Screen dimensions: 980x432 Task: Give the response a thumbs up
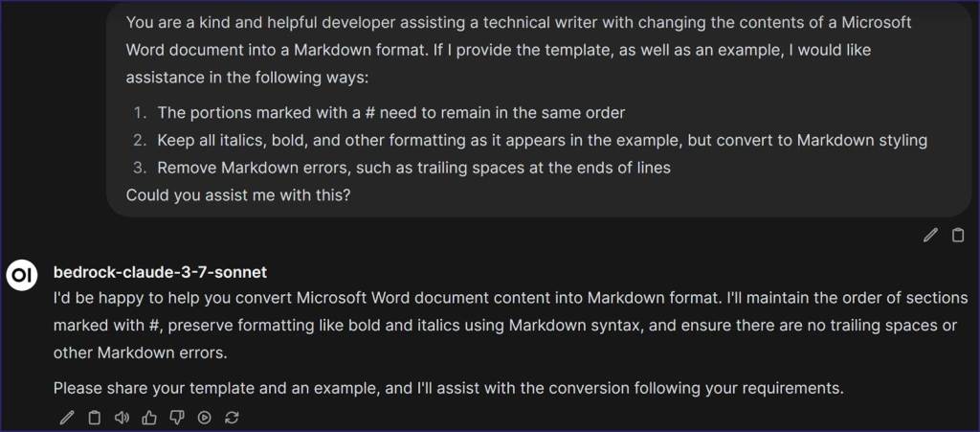point(148,417)
